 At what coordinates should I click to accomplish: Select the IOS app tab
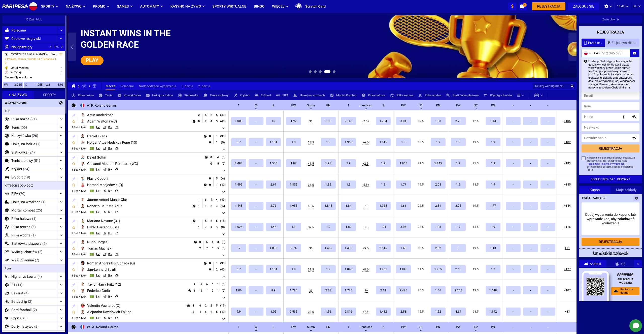click(621, 264)
